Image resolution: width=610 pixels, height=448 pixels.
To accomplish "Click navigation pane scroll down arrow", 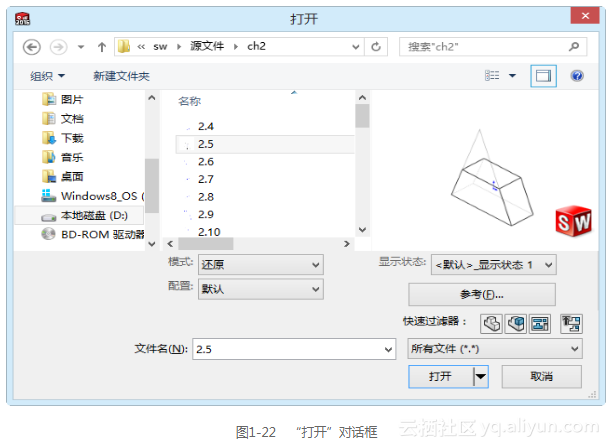I will pyautogui.click(x=152, y=244).
